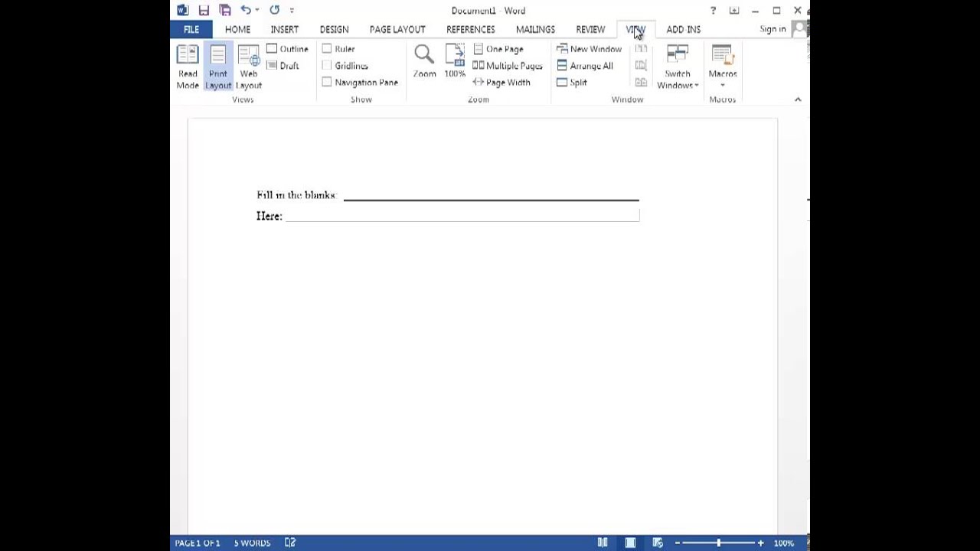Open the FILE tab
Viewport: 980px width, 551px height.
click(x=191, y=29)
